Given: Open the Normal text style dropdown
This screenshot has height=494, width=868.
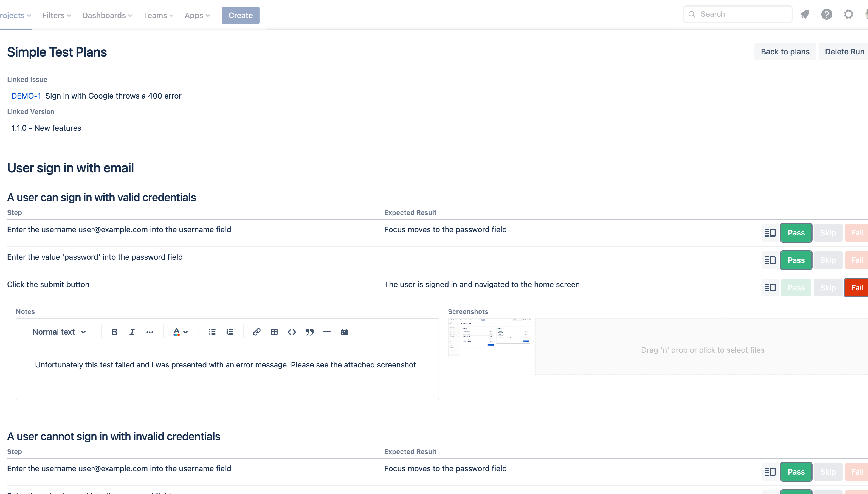Looking at the screenshot, I should click(59, 332).
